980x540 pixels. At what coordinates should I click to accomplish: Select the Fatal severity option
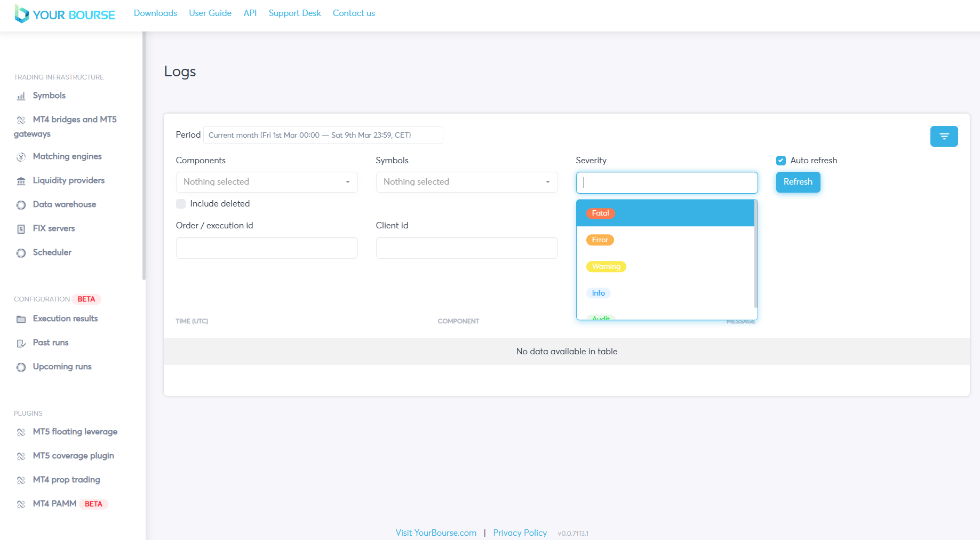coord(601,213)
